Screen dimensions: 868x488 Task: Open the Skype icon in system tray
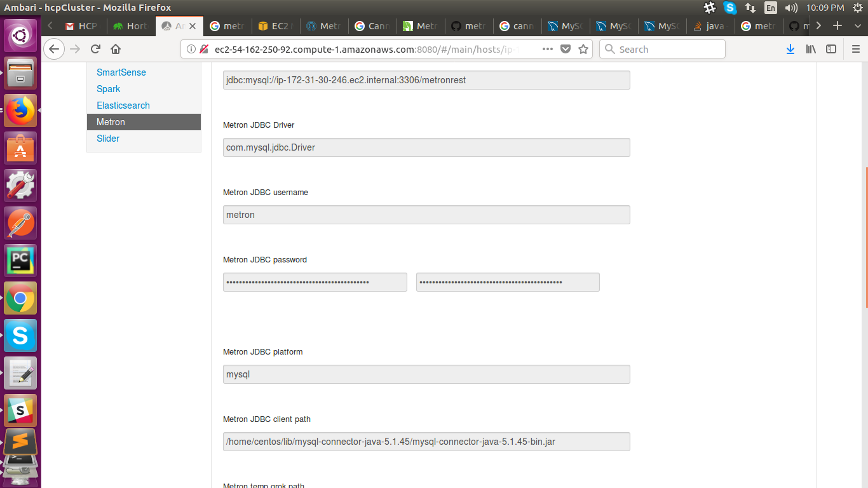tap(729, 8)
